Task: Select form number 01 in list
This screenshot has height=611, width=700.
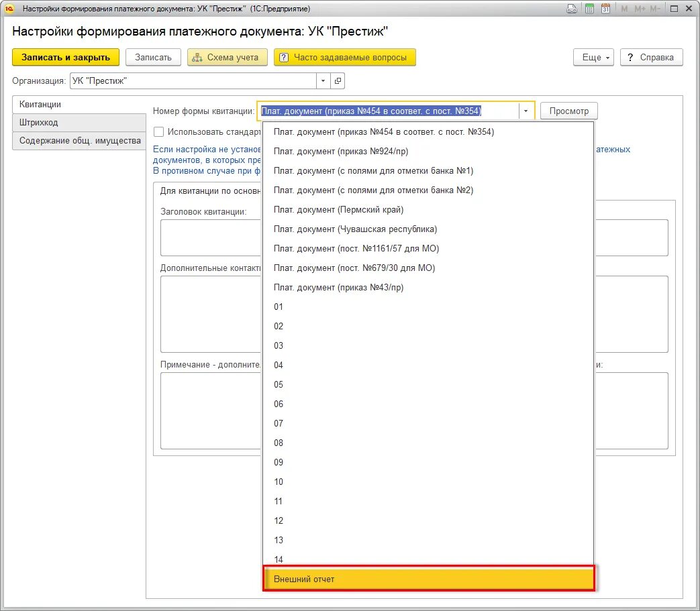Action: click(x=429, y=307)
